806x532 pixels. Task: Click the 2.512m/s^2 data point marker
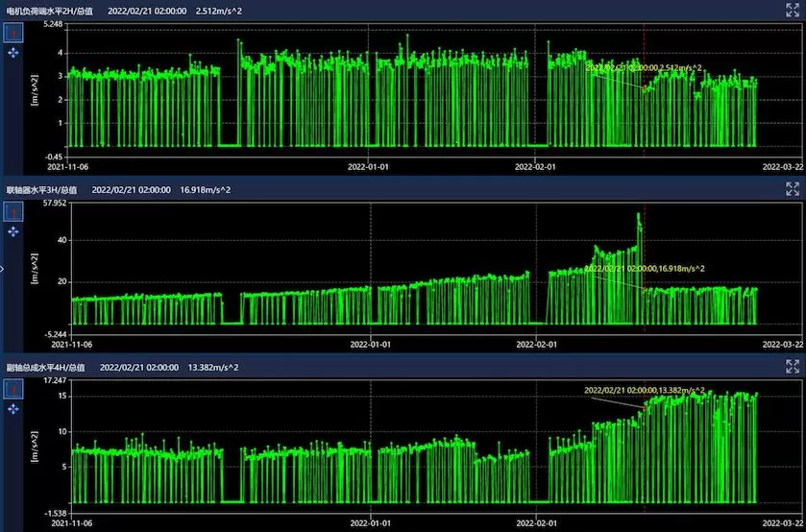(644, 88)
